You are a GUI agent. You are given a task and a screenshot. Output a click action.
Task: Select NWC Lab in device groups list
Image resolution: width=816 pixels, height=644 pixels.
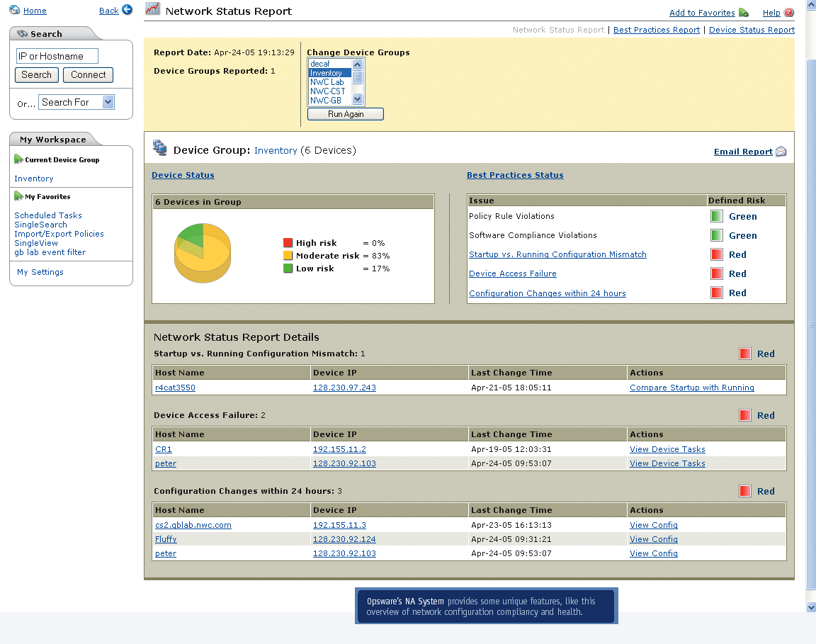327,82
